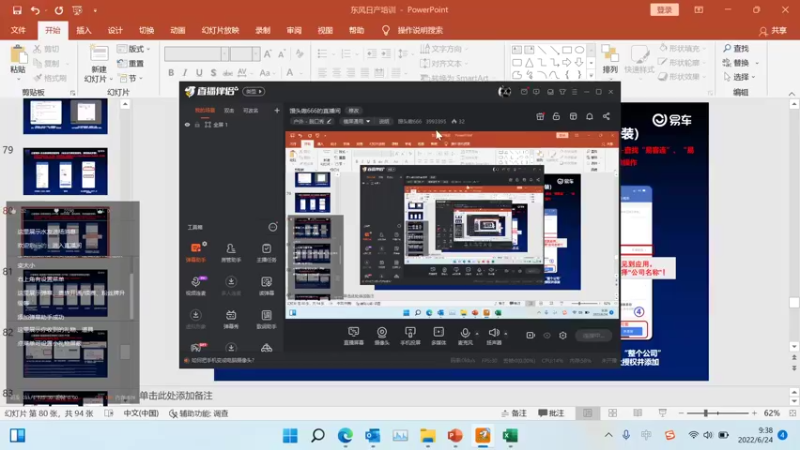Switch to the Animations (动画) tab

pos(178,30)
